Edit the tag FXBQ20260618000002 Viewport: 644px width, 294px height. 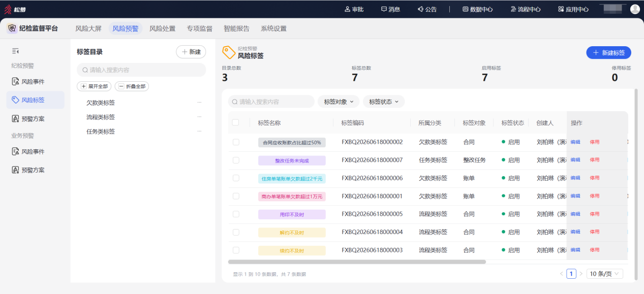point(575,142)
